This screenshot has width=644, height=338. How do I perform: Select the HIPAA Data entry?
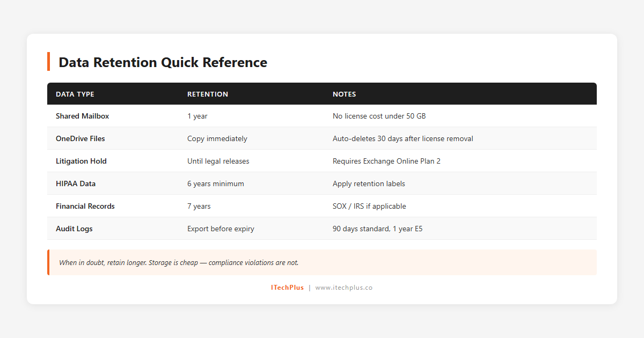[76, 183]
